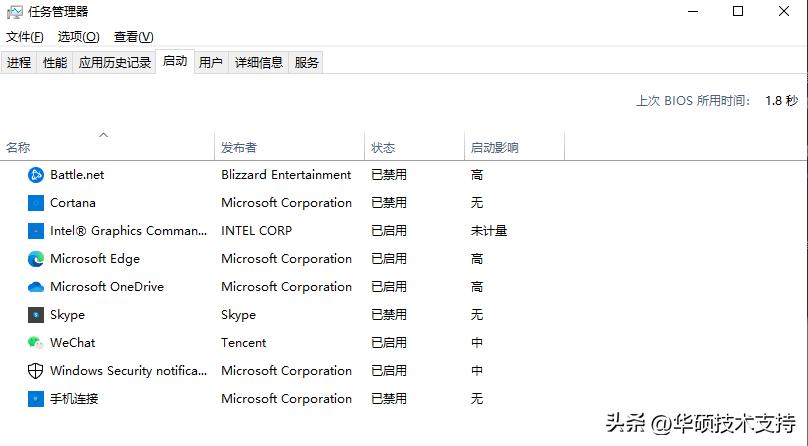
Task: Switch to the 应用历史记录 tab
Action: point(114,62)
